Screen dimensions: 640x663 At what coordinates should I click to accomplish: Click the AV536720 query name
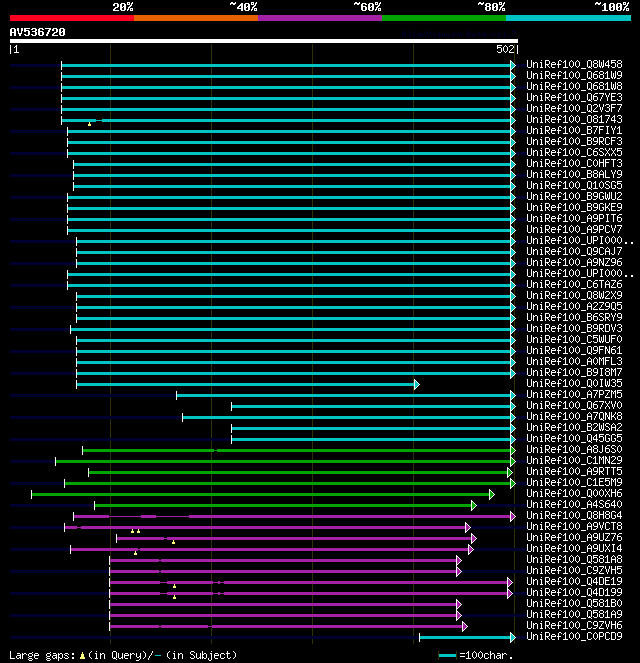pyautogui.click(x=37, y=32)
